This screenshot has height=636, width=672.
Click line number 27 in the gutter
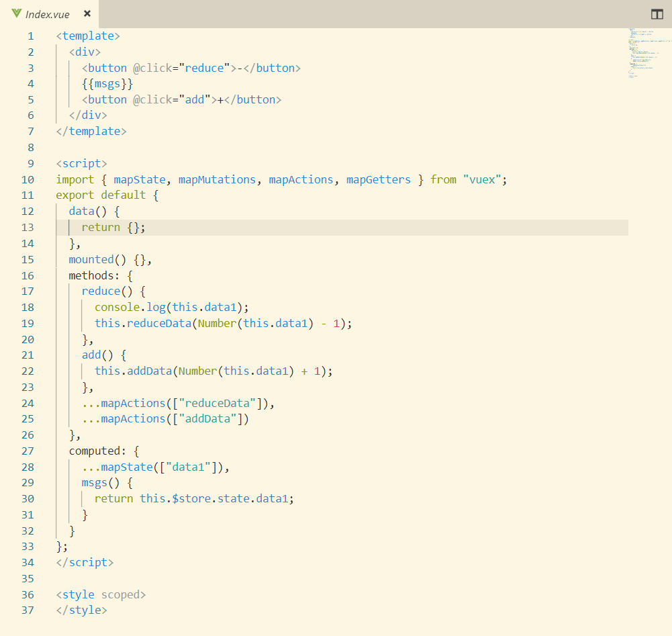point(28,451)
